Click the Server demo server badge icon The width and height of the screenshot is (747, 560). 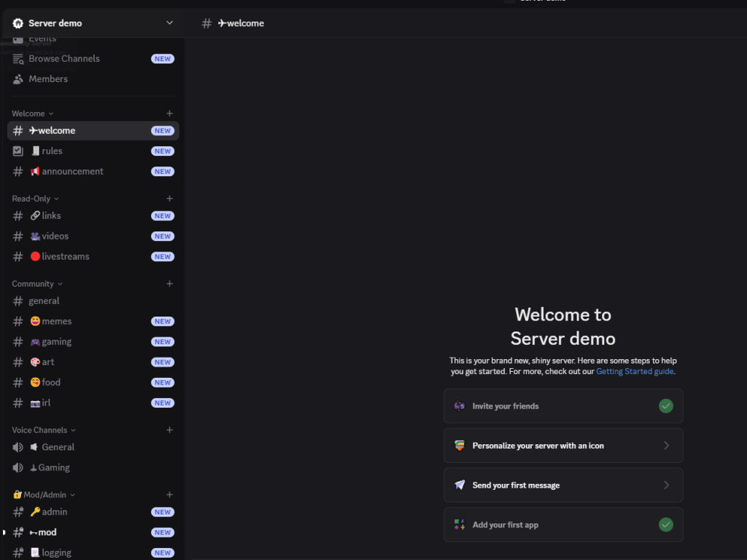point(18,23)
